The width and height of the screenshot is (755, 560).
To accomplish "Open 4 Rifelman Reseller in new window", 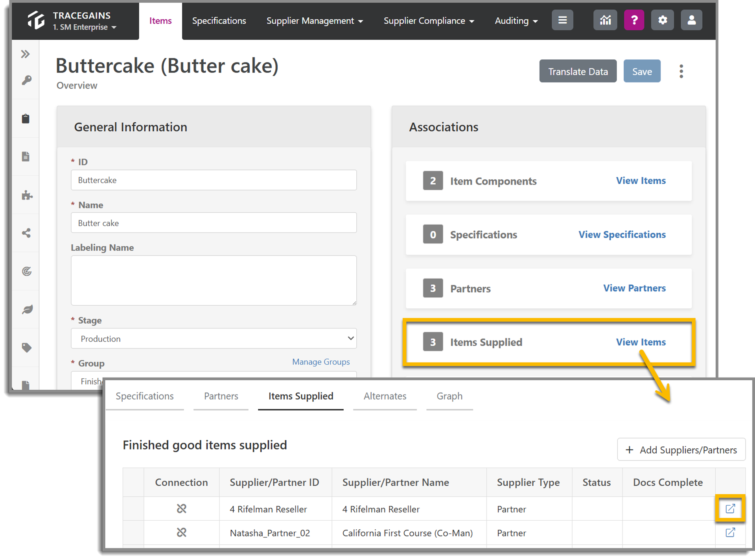I will pyautogui.click(x=730, y=508).
